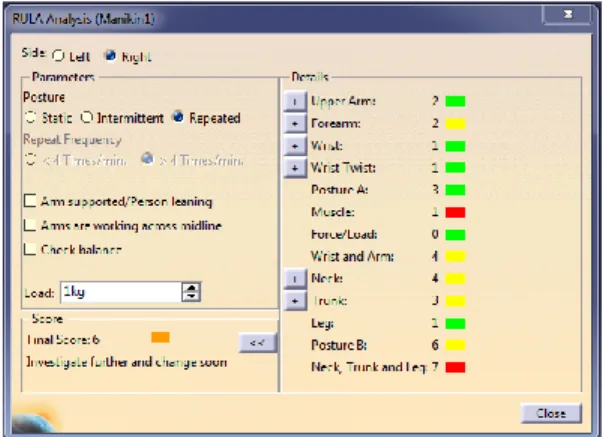The image size is (603, 437).
Task: Choose Intermittent posture option
Action: tap(87, 117)
